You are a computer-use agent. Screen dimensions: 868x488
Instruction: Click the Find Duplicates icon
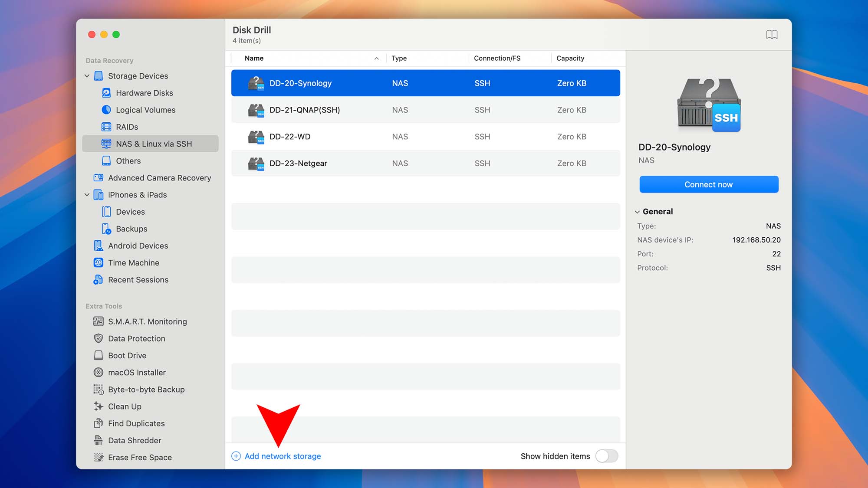point(99,423)
